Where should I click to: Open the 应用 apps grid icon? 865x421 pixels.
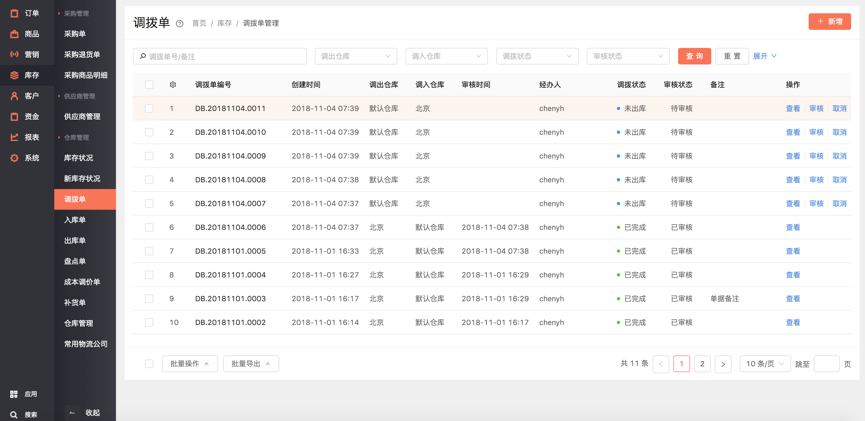(x=14, y=394)
